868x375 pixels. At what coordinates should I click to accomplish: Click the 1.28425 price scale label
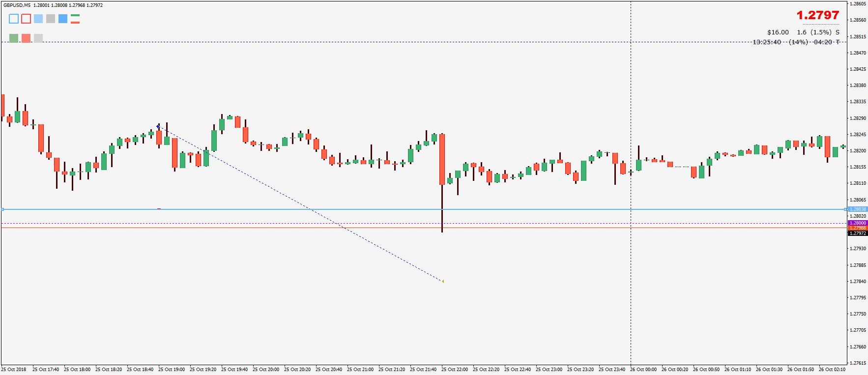[x=858, y=69]
